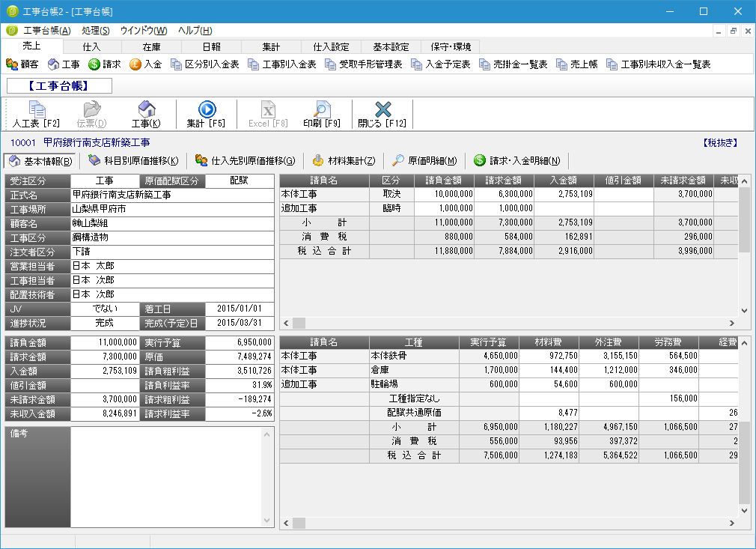
Task: Click the lower table's vertical scrollbar up arrow
Action: [745, 343]
